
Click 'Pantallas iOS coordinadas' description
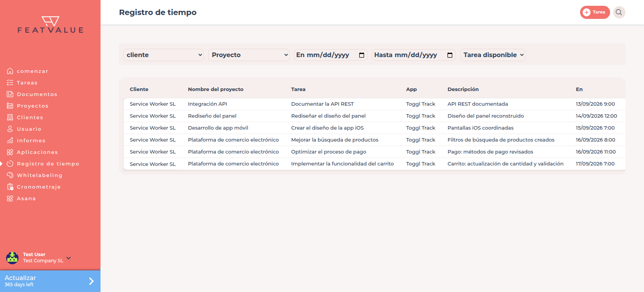pos(480,128)
